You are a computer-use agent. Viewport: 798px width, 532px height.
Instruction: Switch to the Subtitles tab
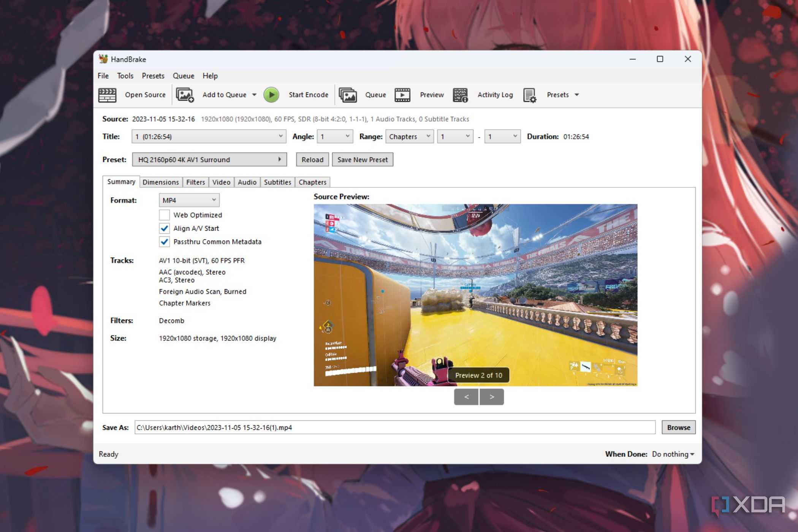click(277, 182)
